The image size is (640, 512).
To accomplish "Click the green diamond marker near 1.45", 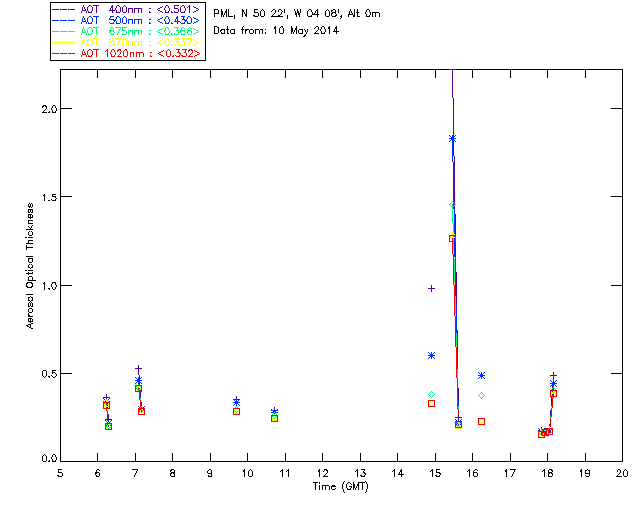I will (x=452, y=205).
